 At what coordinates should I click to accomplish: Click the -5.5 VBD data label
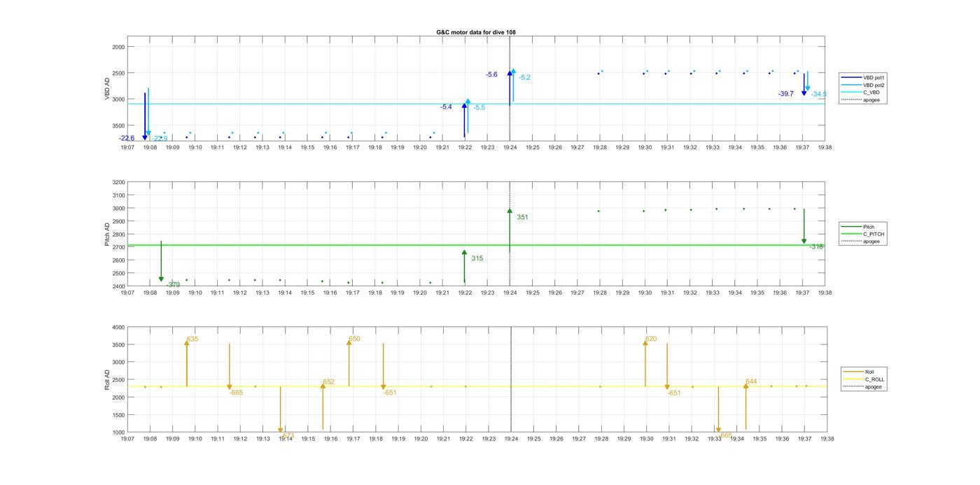pyautogui.click(x=479, y=108)
